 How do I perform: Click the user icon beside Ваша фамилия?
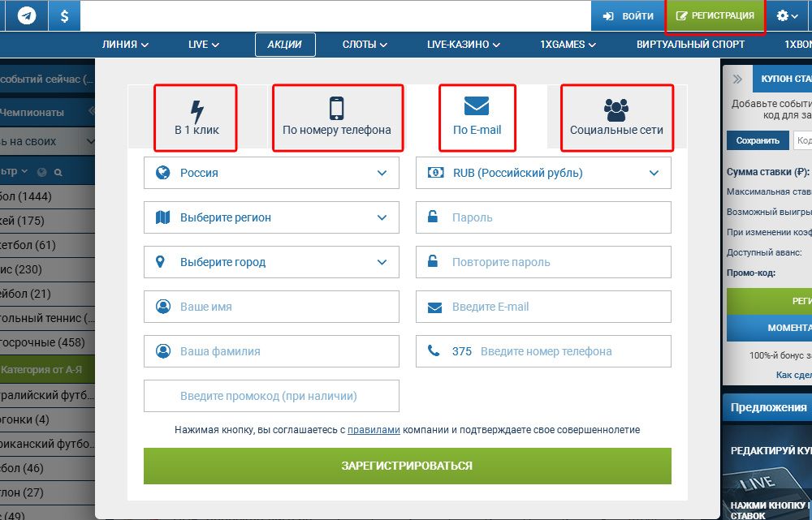(x=163, y=351)
